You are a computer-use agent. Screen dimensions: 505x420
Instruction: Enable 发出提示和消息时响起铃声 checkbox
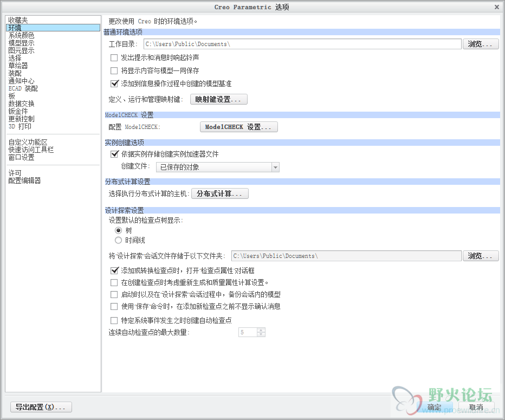[x=114, y=57]
